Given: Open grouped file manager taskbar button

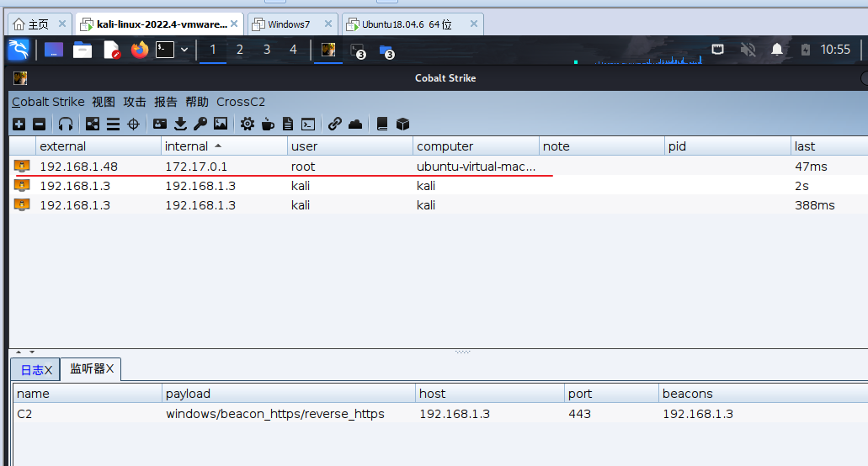Looking at the screenshot, I should (386, 51).
